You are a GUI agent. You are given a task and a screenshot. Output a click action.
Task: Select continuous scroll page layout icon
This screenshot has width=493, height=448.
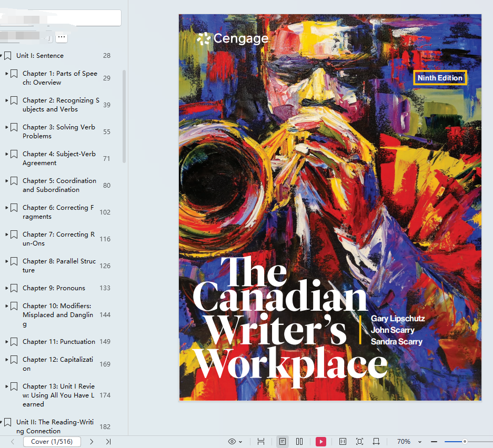tap(261, 441)
